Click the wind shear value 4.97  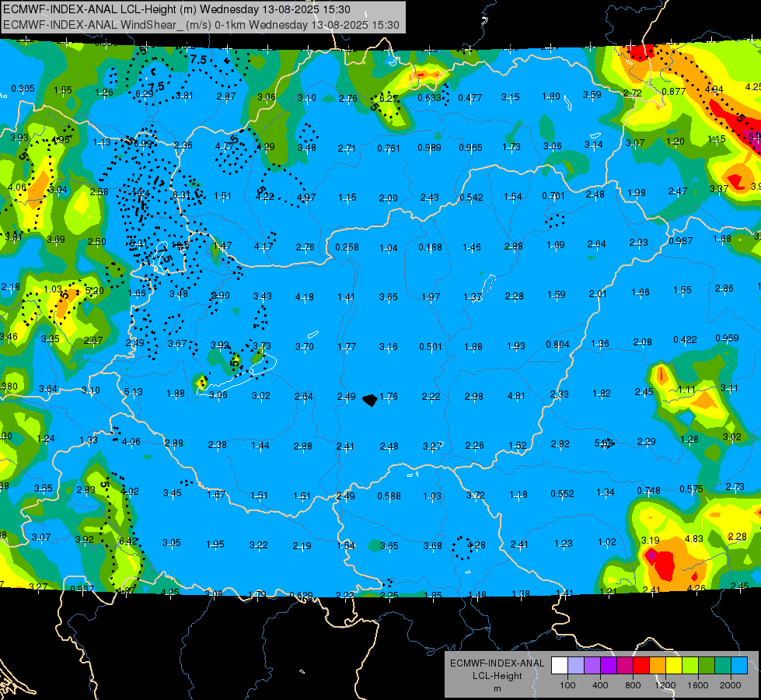(x=306, y=198)
